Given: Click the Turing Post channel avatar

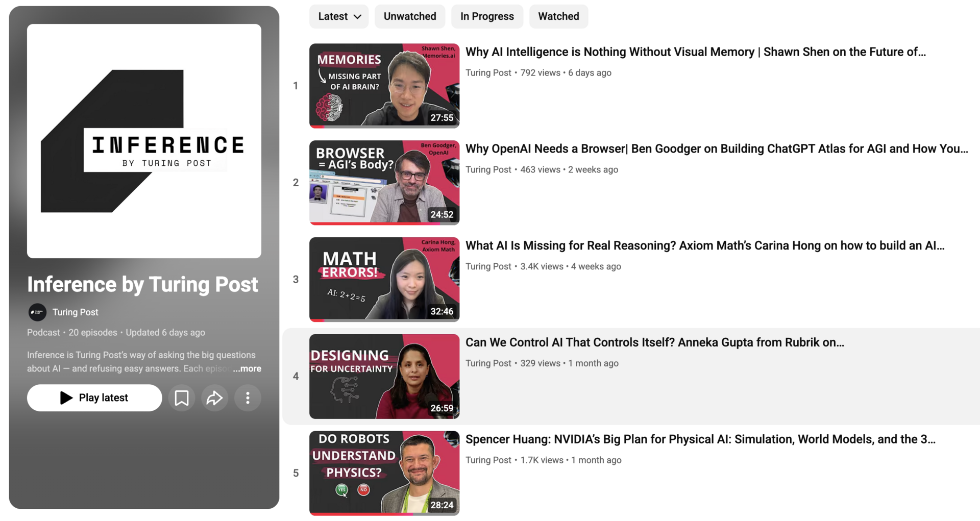Looking at the screenshot, I should pyautogui.click(x=37, y=312).
